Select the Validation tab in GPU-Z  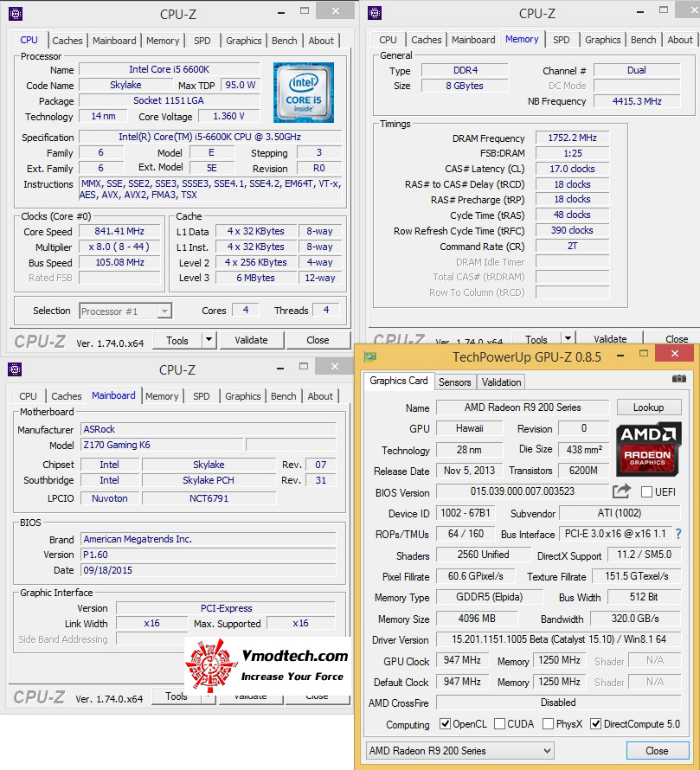501,382
